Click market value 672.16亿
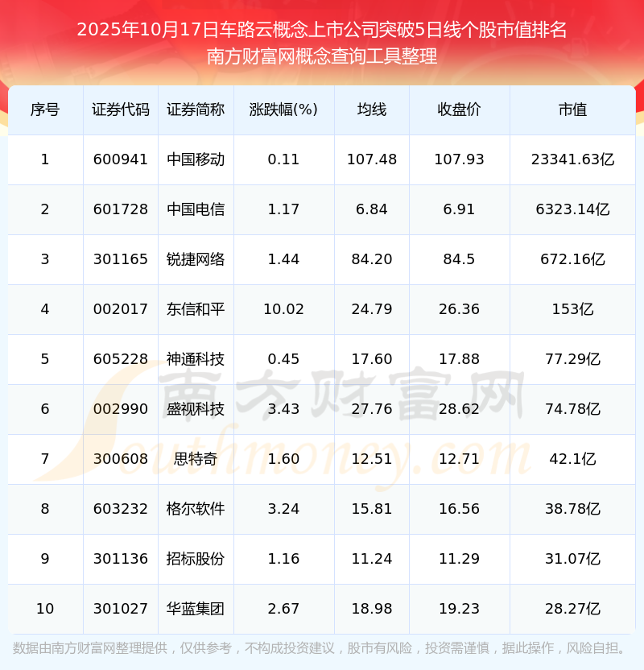644x670 pixels. coord(572,259)
